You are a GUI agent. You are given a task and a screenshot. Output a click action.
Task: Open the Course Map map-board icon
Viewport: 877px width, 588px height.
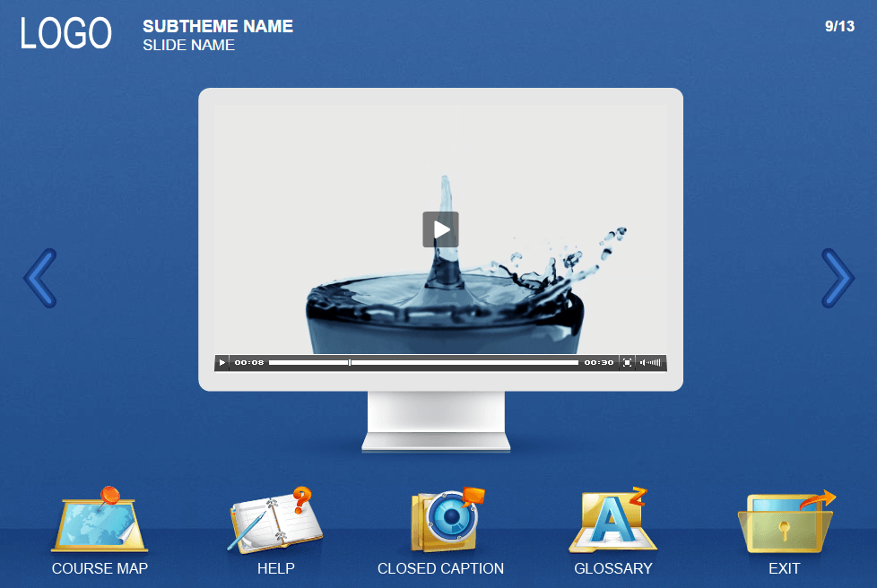coord(100,519)
